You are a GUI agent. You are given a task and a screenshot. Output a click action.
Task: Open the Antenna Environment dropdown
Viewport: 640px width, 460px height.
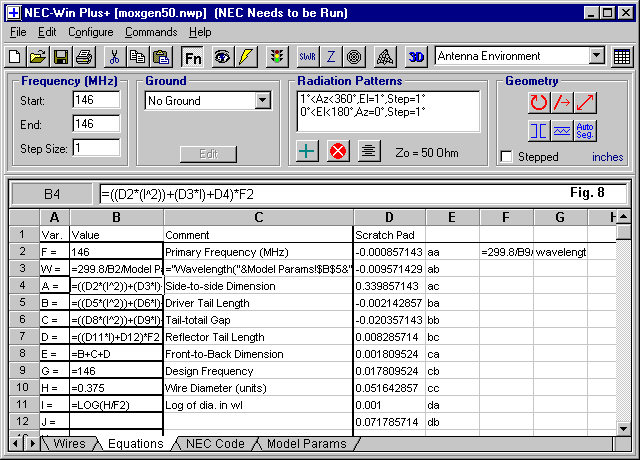(597, 57)
